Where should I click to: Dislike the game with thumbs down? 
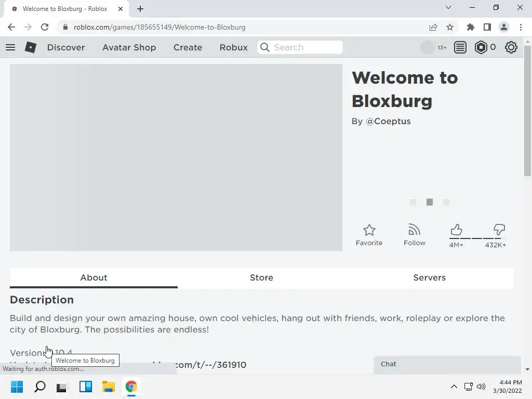click(x=499, y=230)
